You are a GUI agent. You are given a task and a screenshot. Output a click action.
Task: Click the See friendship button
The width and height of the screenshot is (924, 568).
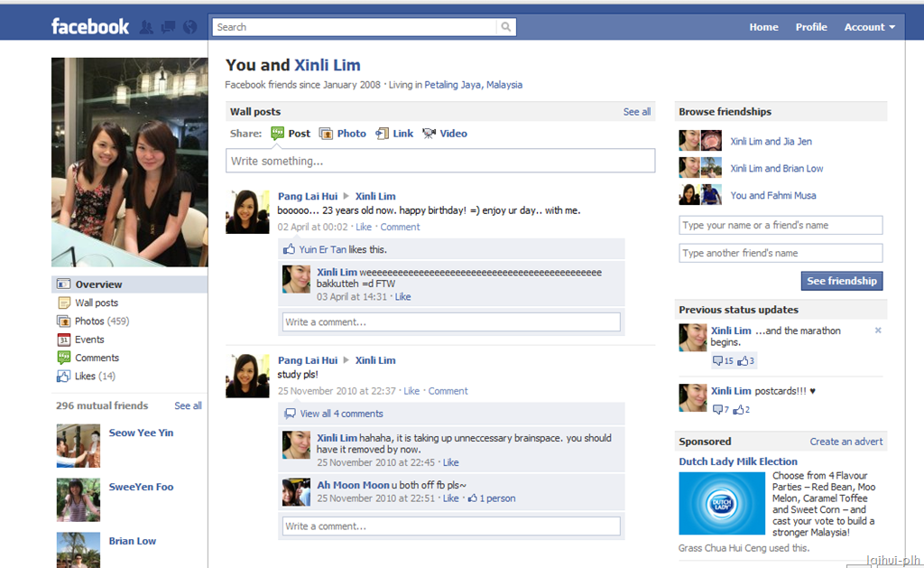pos(842,282)
